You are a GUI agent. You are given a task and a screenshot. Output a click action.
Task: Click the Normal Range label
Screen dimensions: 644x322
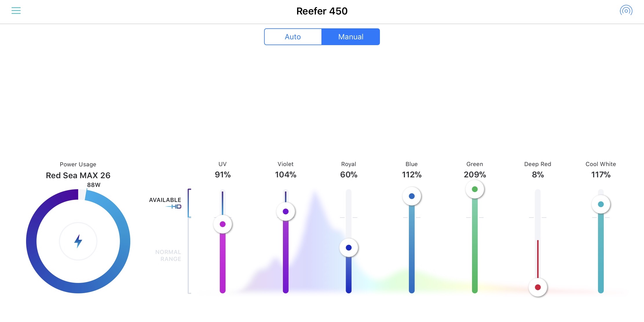coord(168,255)
